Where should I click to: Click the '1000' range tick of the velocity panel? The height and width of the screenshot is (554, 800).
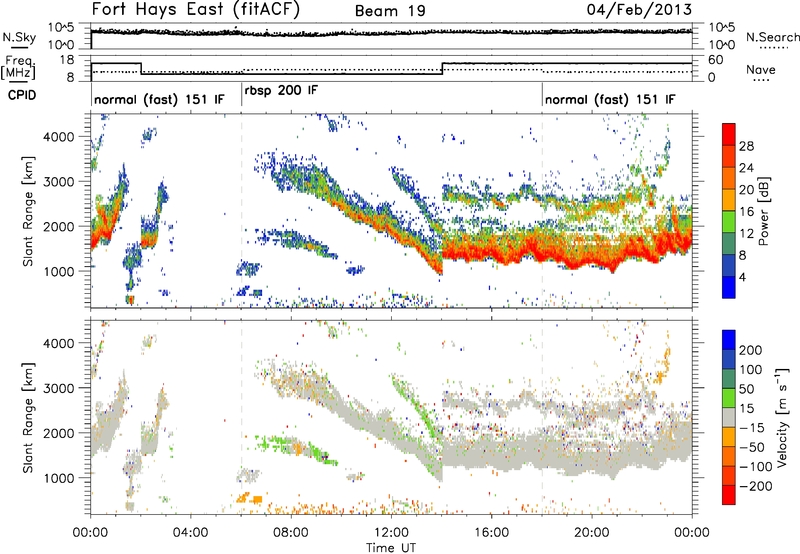click(58, 478)
